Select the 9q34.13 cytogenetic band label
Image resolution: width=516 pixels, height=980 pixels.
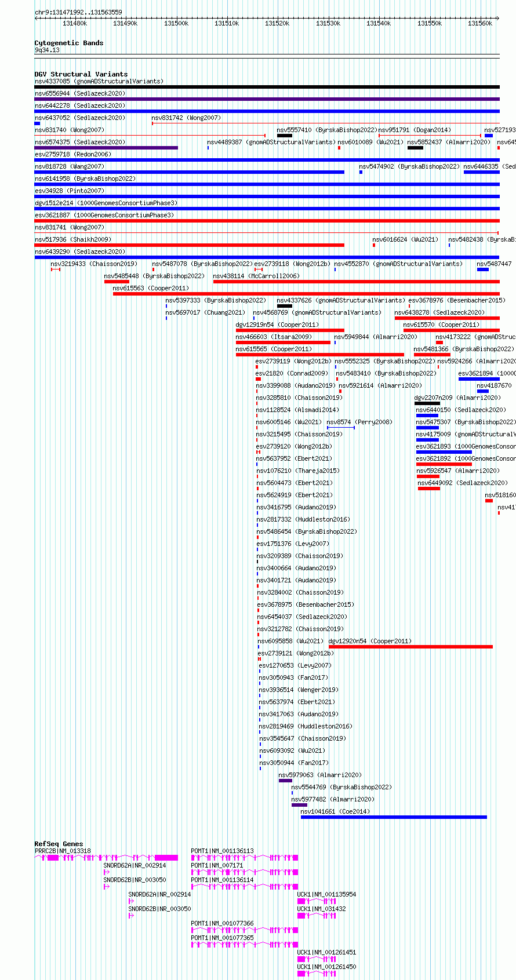47,50
